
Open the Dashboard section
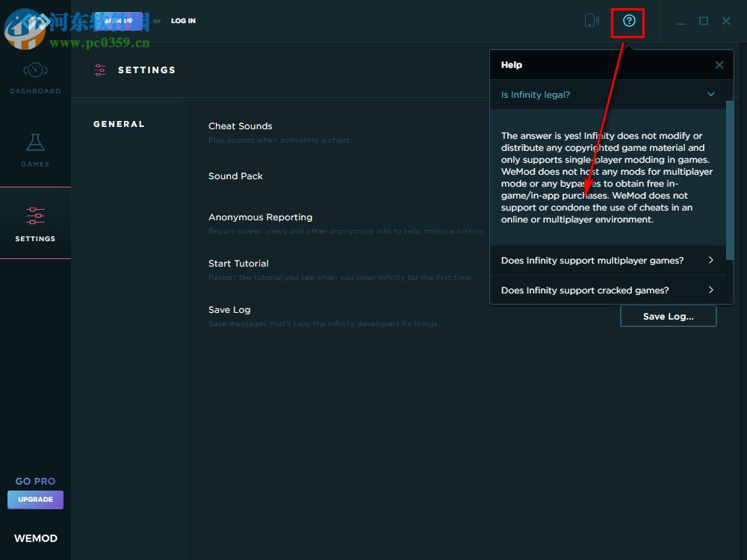[x=35, y=78]
